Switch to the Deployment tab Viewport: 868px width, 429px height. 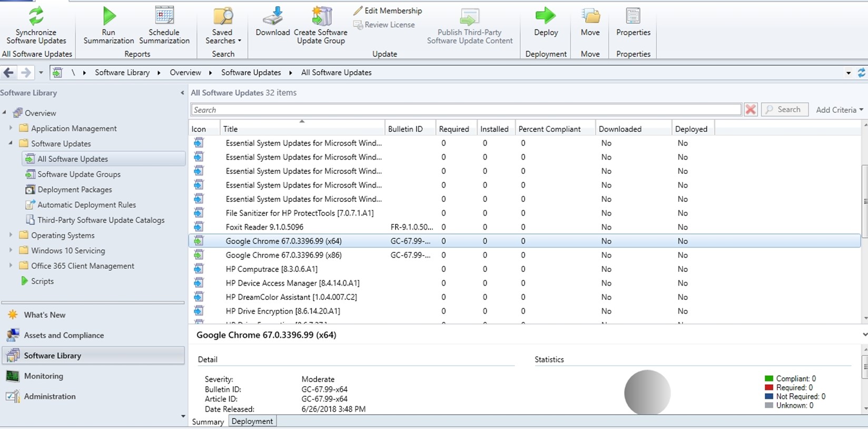[x=252, y=421]
